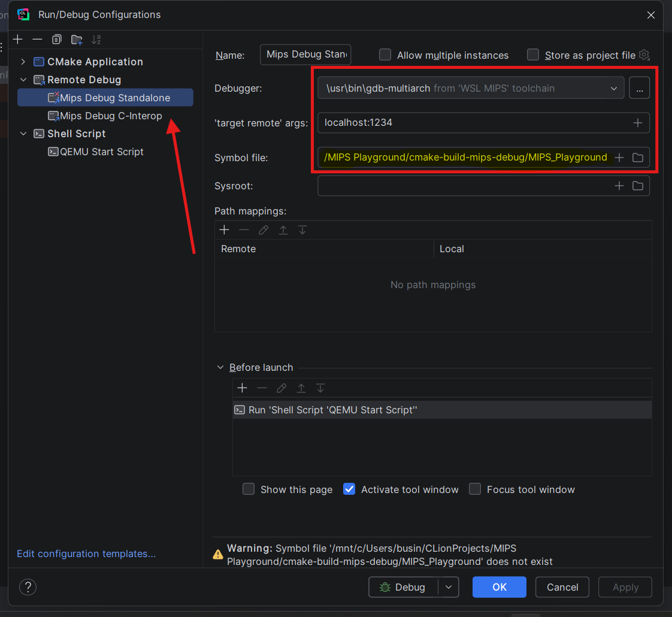The height and width of the screenshot is (617, 672).
Task: Select Mips Debug C-Interop configuration
Action: point(105,116)
